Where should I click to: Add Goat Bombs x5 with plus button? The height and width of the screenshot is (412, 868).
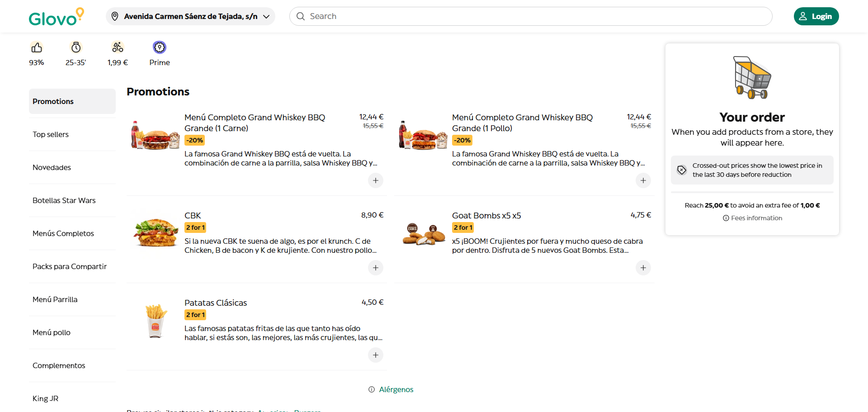(x=643, y=268)
